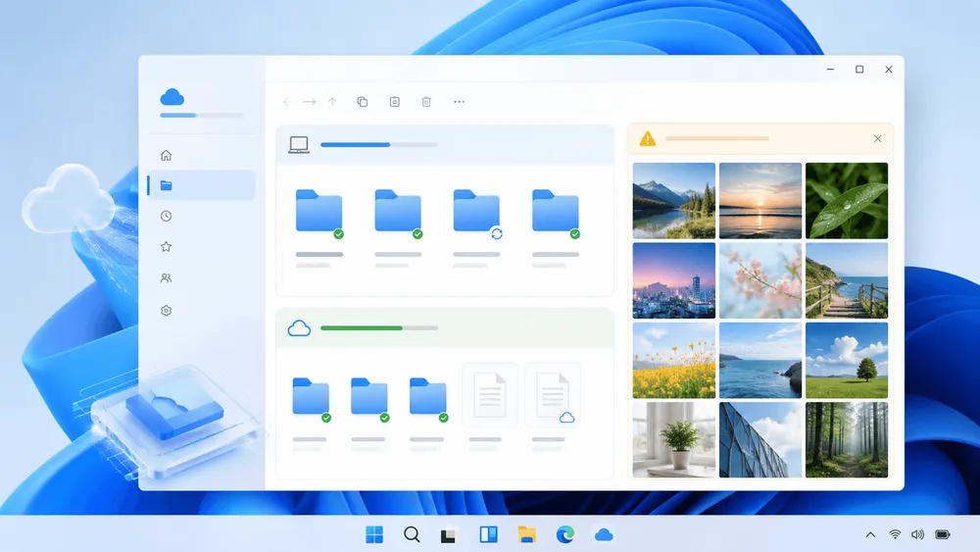Click the copy icon in the toolbar

click(x=362, y=102)
